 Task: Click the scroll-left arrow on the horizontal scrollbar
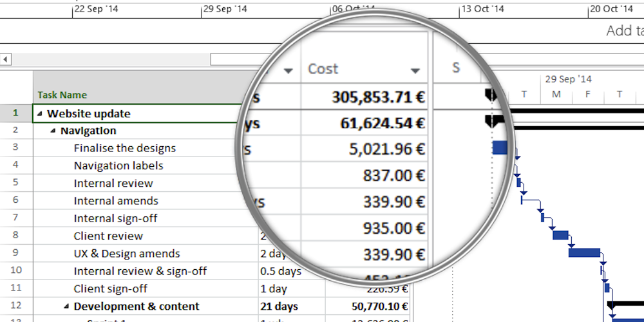click(x=6, y=59)
